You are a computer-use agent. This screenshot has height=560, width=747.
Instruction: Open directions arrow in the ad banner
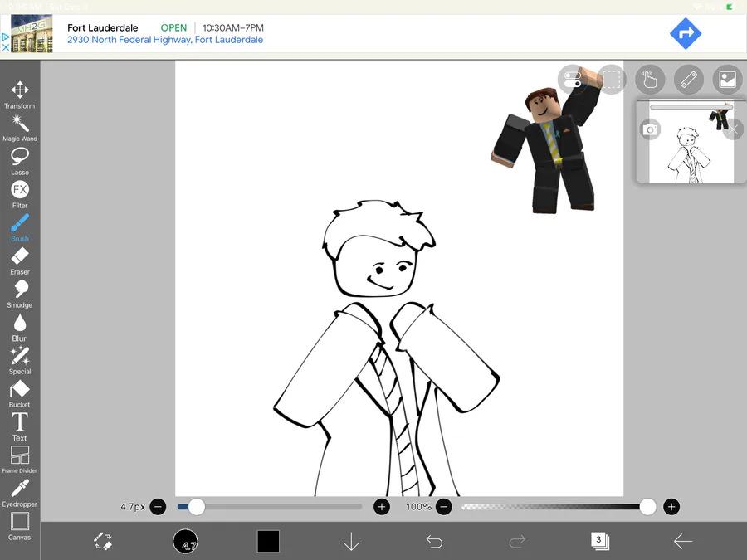click(686, 33)
